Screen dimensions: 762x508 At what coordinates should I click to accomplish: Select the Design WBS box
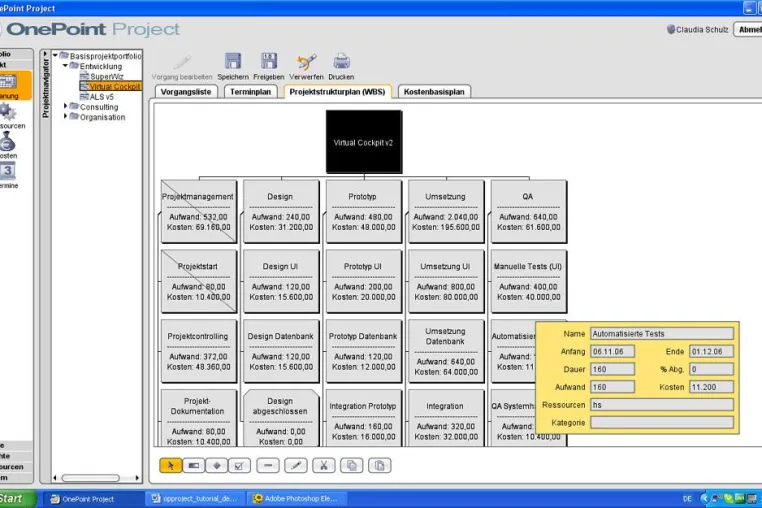click(281, 211)
